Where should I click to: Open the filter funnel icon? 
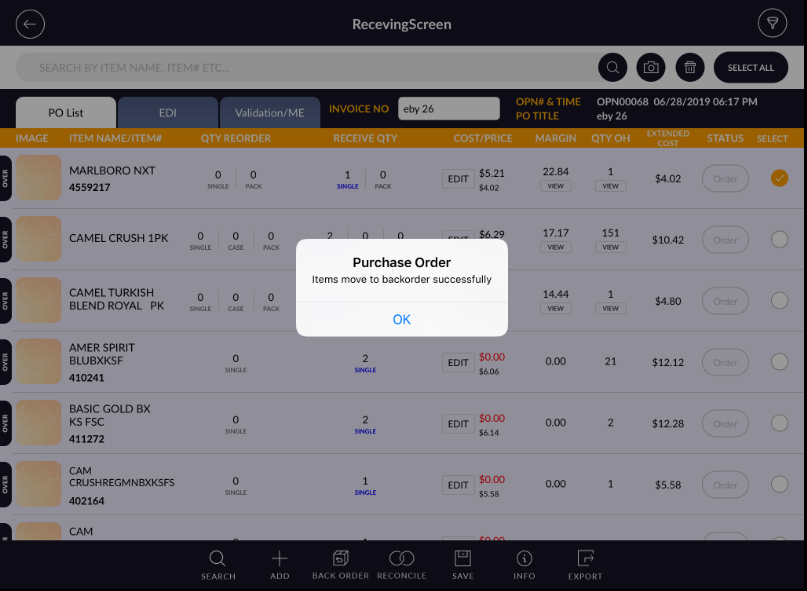tap(772, 24)
